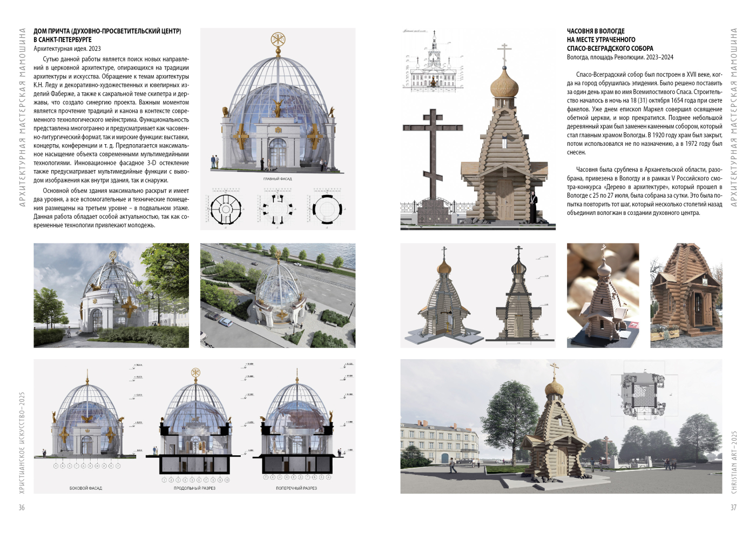
Task: Select the caption "ПРОДОЛЬНЫЙ РАЗРЕЗ"
Action: 194,488
